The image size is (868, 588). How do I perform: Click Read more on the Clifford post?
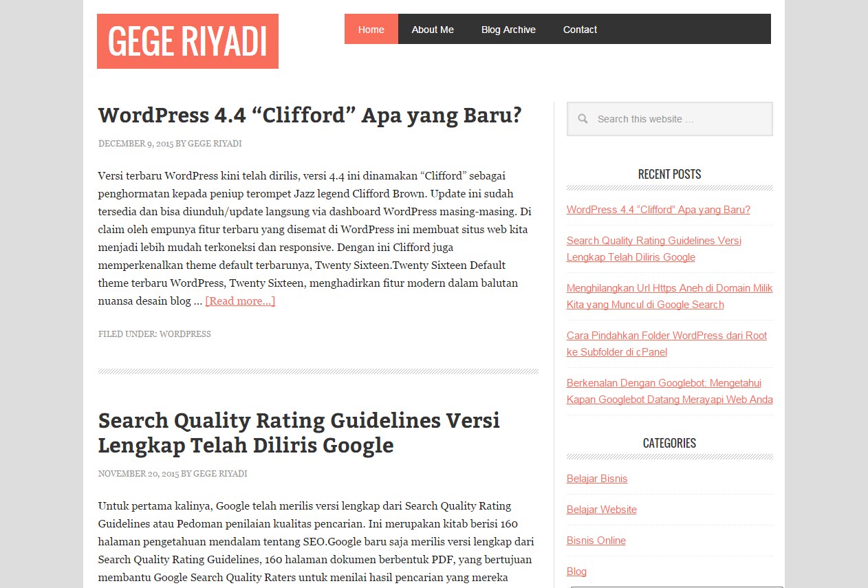click(240, 301)
